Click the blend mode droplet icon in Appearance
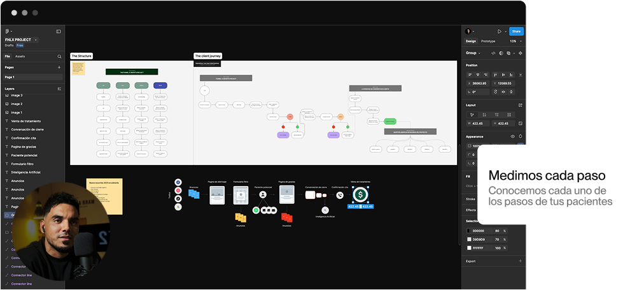 coord(521,136)
